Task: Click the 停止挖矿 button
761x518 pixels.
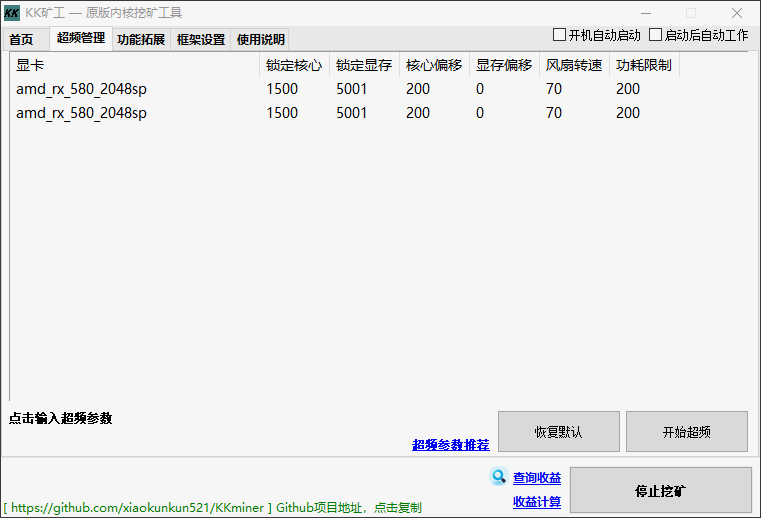Action: 661,490
